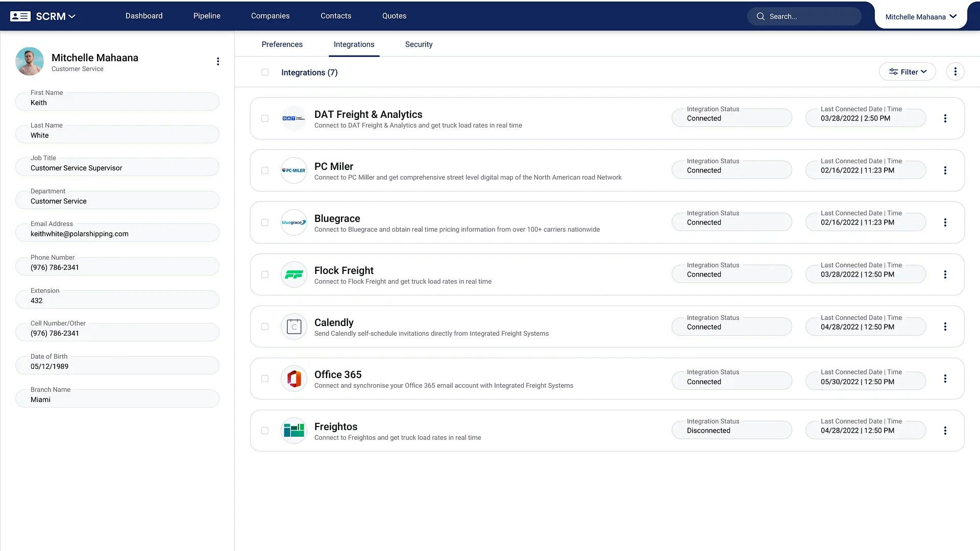Click the Email Address field

pos(117,233)
